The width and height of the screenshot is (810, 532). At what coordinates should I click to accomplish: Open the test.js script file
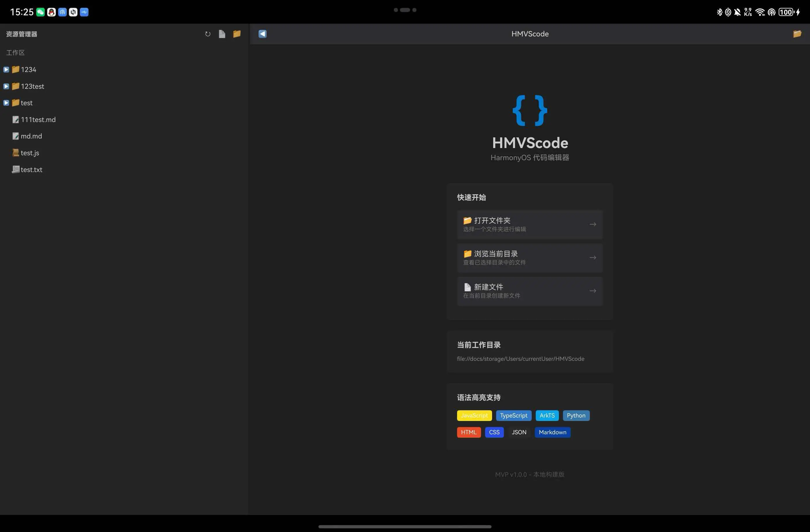30,153
